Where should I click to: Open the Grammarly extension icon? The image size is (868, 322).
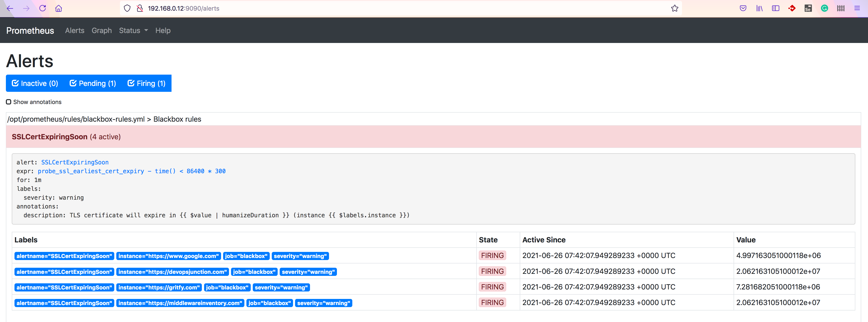[x=824, y=8]
